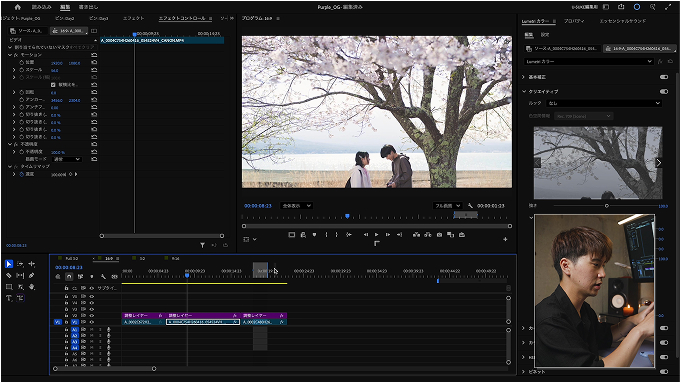Viewport: 681px width, 383px height.
Task: Select the Ripple Edit tool
Action: pyautogui.click(x=32, y=264)
